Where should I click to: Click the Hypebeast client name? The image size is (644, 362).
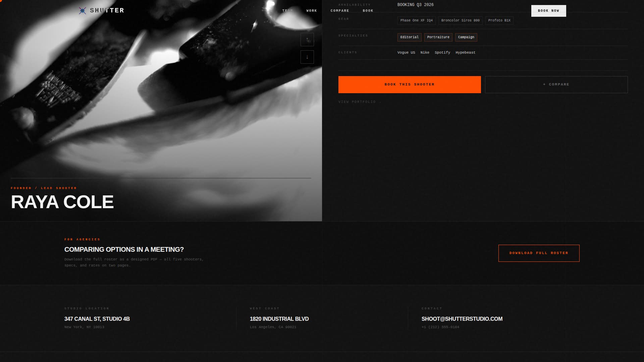[466, 53]
